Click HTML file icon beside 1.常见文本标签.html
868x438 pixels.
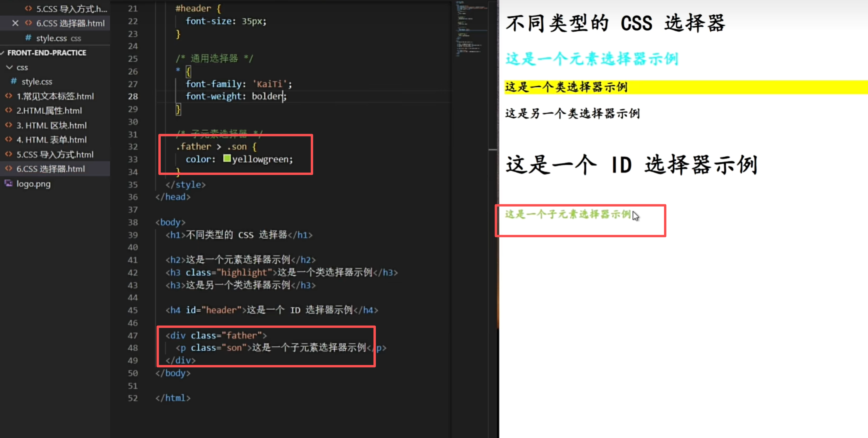pos(8,96)
